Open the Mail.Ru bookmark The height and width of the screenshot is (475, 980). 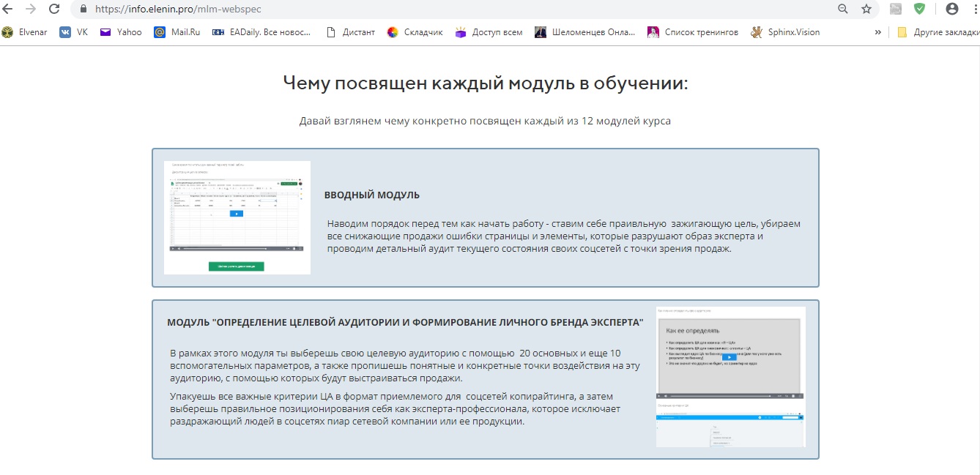click(177, 32)
